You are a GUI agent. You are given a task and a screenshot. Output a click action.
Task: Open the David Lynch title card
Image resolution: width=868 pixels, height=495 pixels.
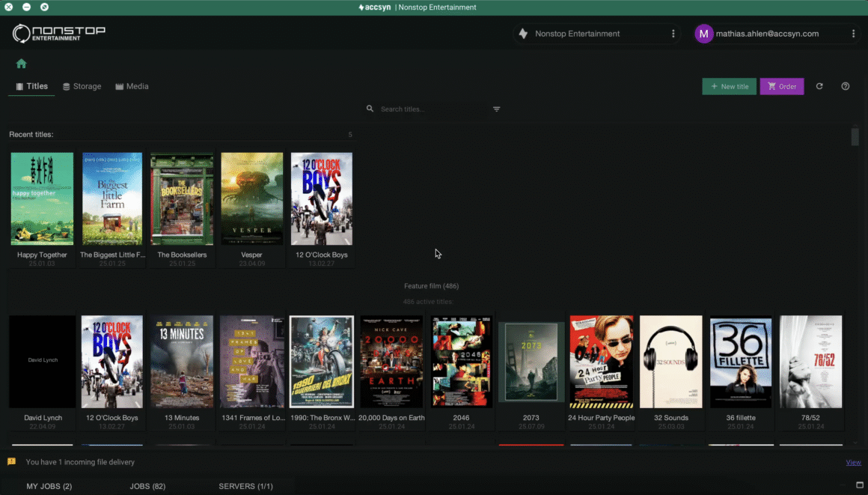(x=43, y=362)
